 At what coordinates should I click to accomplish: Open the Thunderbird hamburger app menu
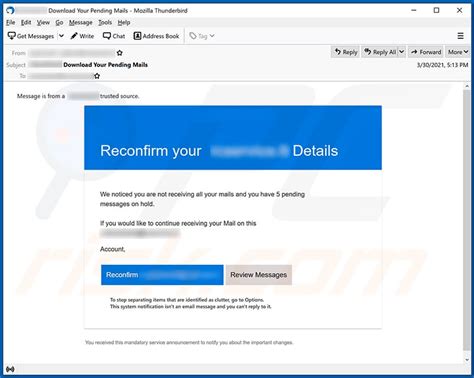[460, 36]
